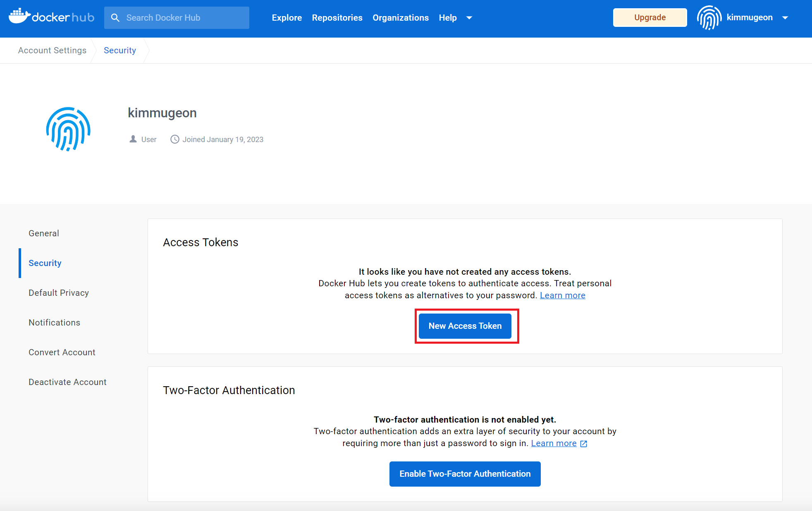Image resolution: width=812 pixels, height=511 pixels.
Task: Open Organizations page
Action: click(401, 18)
